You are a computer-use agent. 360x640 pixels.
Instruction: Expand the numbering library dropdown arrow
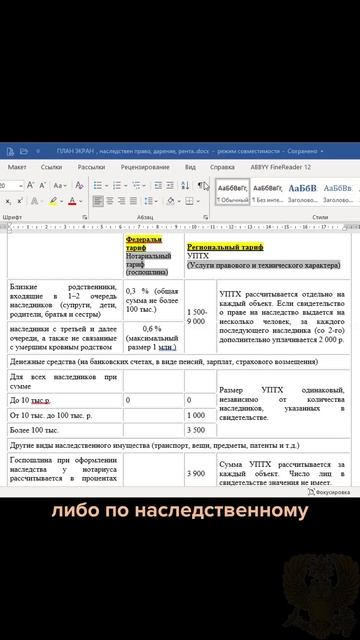(126, 186)
